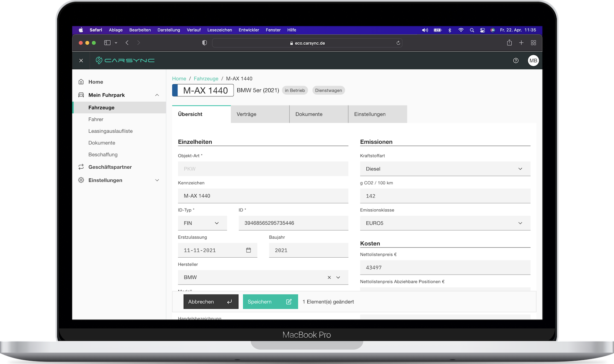The height and width of the screenshot is (364, 614).
Task: Open Control Center icon
Action: tap(482, 30)
